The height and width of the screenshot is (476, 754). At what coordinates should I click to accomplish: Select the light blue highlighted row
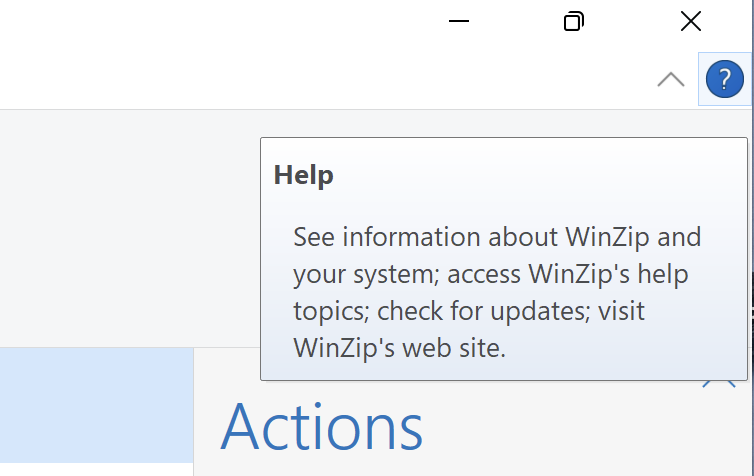click(x=96, y=405)
